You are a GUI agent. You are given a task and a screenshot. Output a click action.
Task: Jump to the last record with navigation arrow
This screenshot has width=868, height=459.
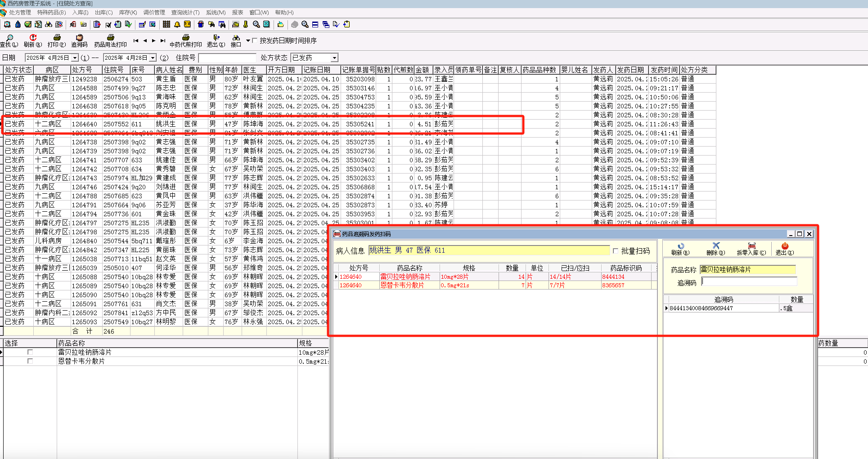click(x=163, y=40)
